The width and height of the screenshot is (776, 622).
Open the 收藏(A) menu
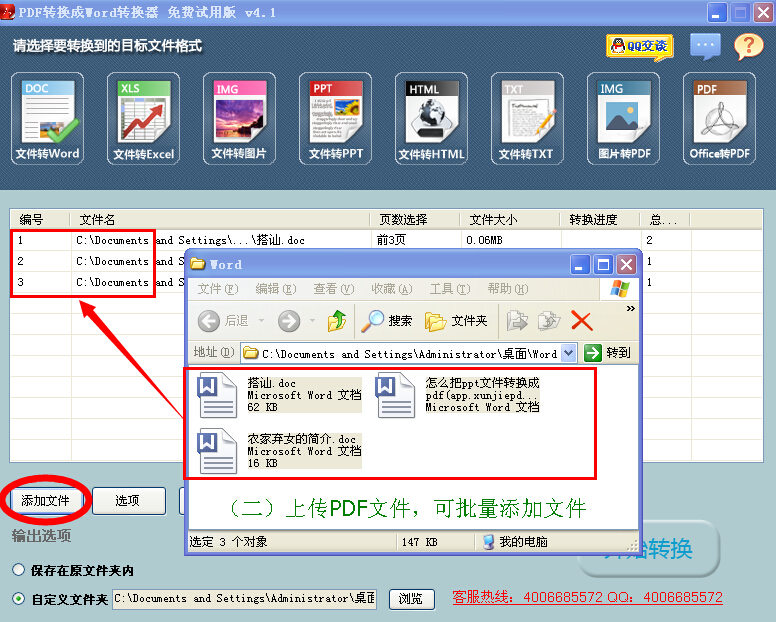coord(391,289)
